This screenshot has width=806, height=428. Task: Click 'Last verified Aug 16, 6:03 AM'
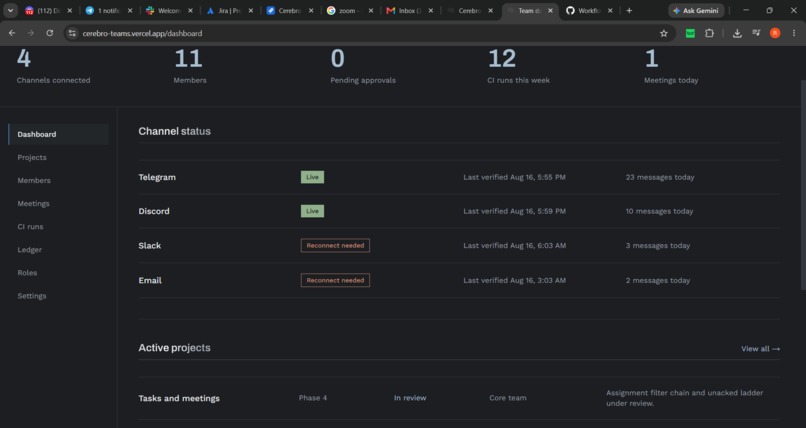pyautogui.click(x=515, y=246)
